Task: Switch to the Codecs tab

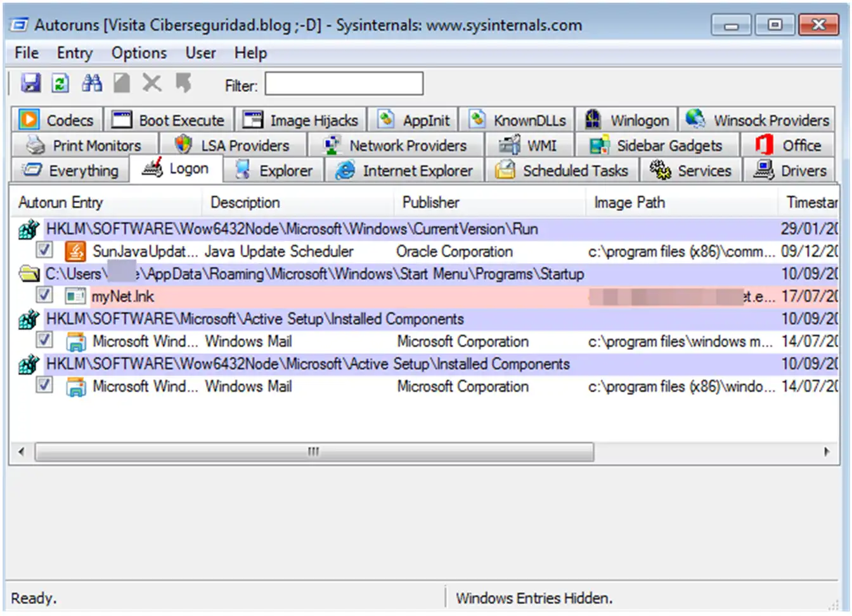Action: [56, 120]
